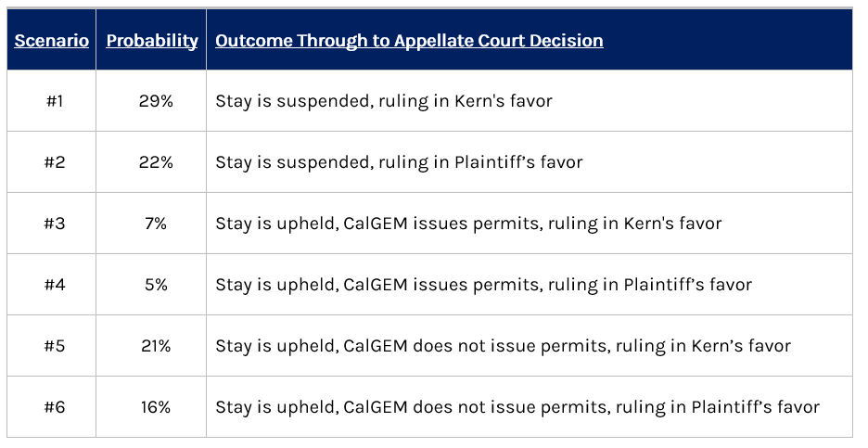This screenshot has height=448, width=868.
Task: Click the 16% probability value
Action: click(156, 407)
